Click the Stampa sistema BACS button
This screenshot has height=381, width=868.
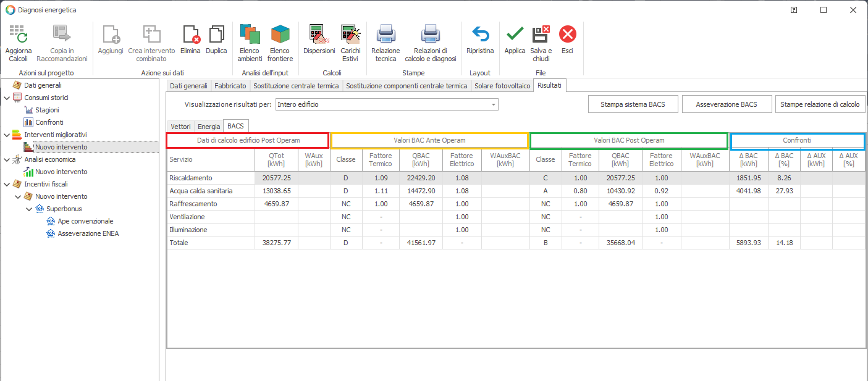click(633, 104)
